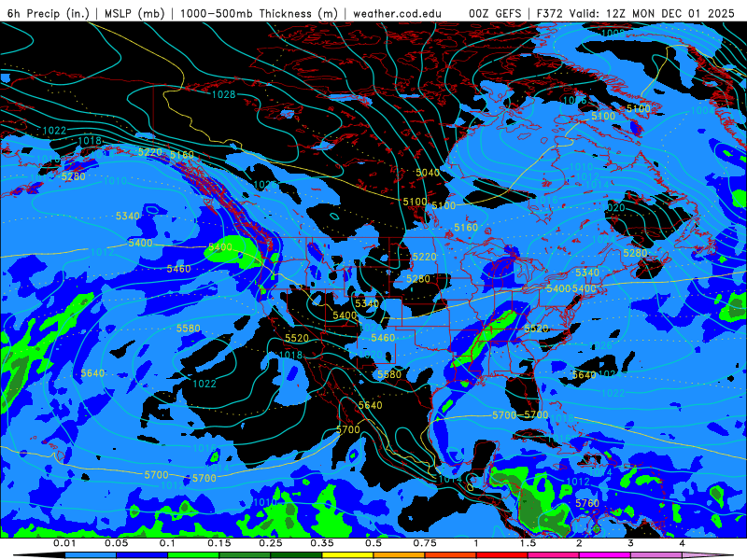Click legend value '4'

pos(683,543)
